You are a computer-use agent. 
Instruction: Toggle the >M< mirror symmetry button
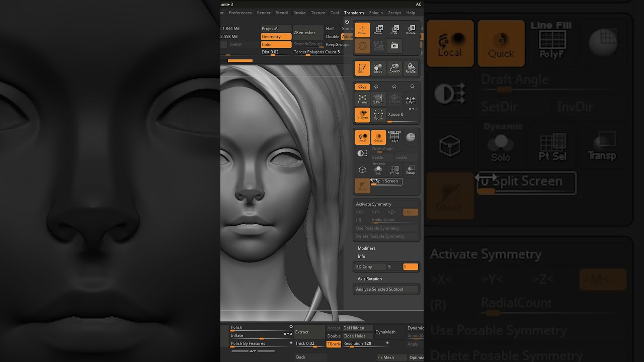(410, 212)
